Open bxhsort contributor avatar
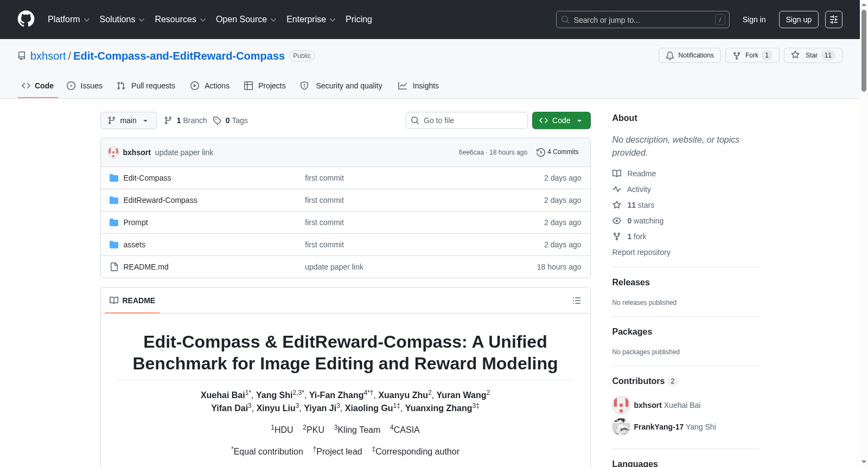Viewport: 868px width, 467px height. coord(621,405)
